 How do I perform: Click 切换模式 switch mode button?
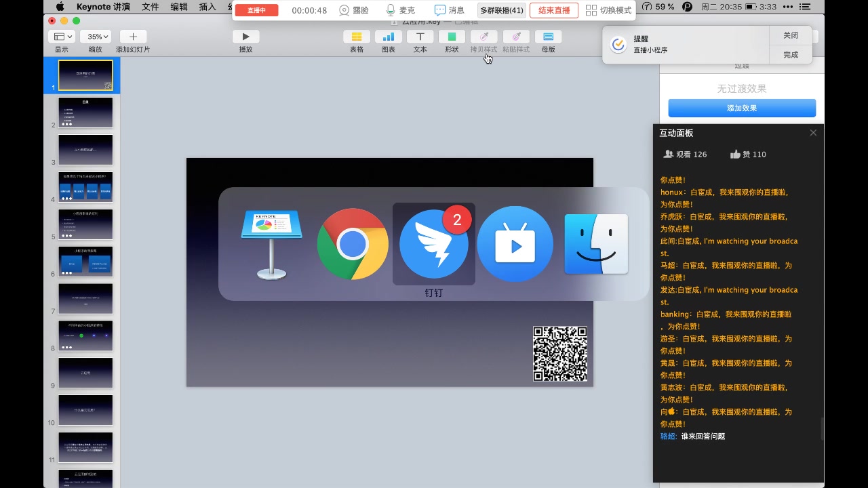click(x=608, y=10)
